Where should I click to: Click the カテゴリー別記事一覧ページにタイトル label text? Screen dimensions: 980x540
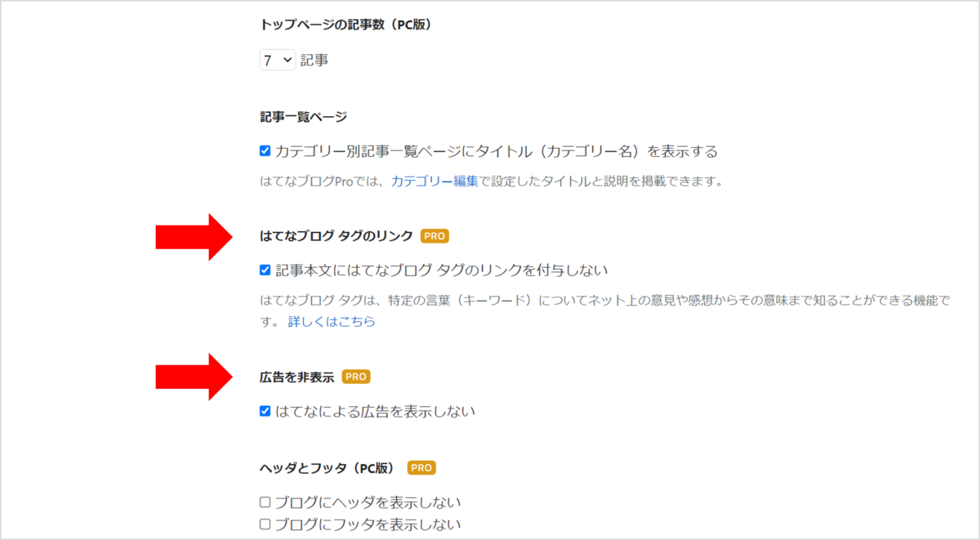(497, 151)
